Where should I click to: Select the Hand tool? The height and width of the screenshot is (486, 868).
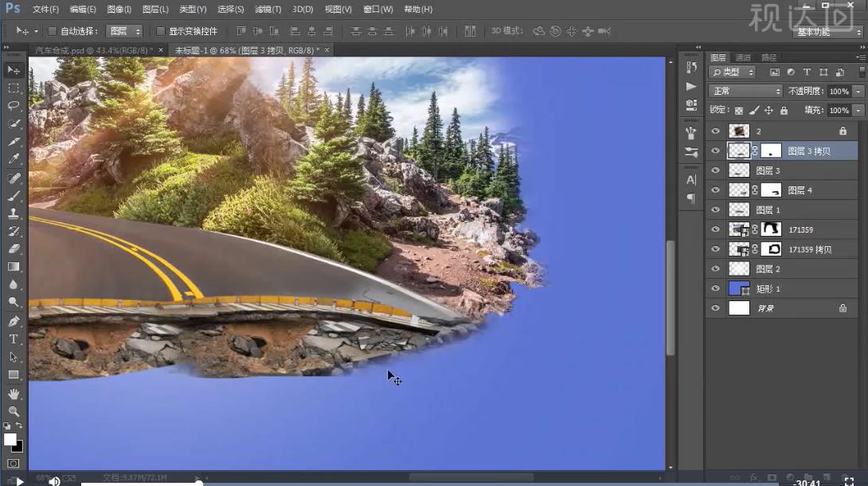point(14,394)
